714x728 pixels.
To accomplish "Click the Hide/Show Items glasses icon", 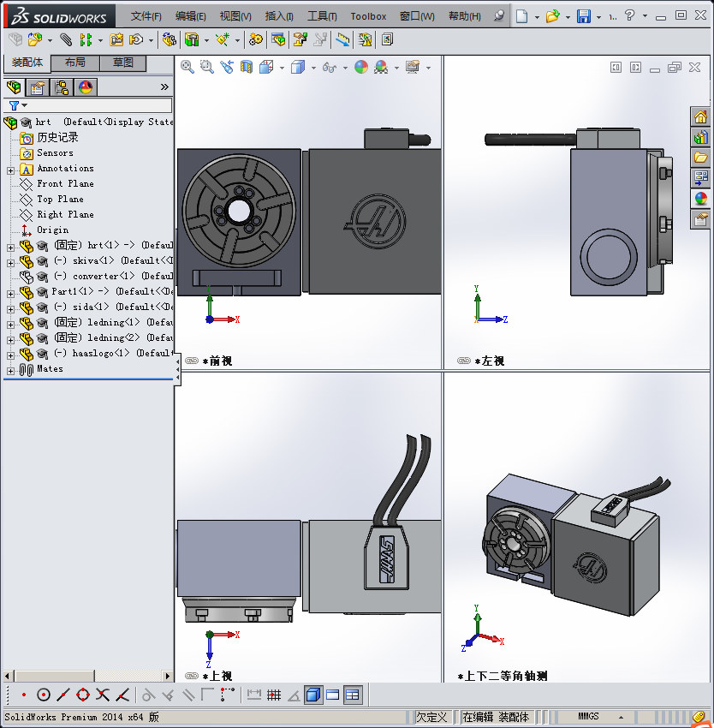I will click(x=329, y=68).
